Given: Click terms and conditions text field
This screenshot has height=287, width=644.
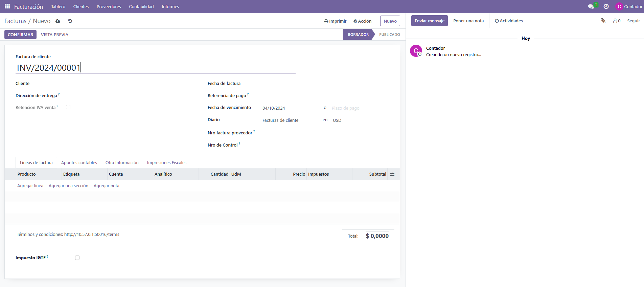Looking at the screenshot, I should click(x=68, y=235).
